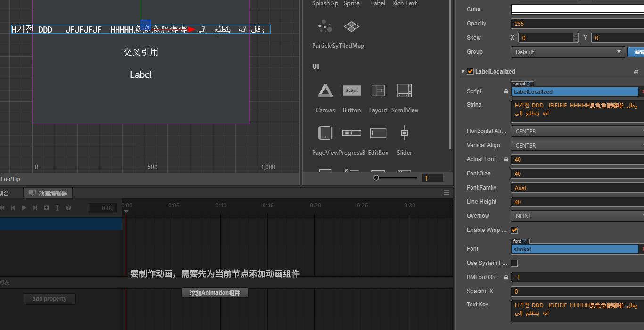Screen dimensions: 644x330
Task: Click the BMFont Original Size field
Action: coord(577,277)
